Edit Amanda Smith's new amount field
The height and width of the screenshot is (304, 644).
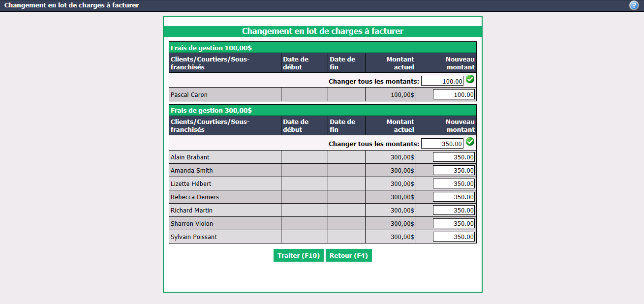(x=454, y=170)
